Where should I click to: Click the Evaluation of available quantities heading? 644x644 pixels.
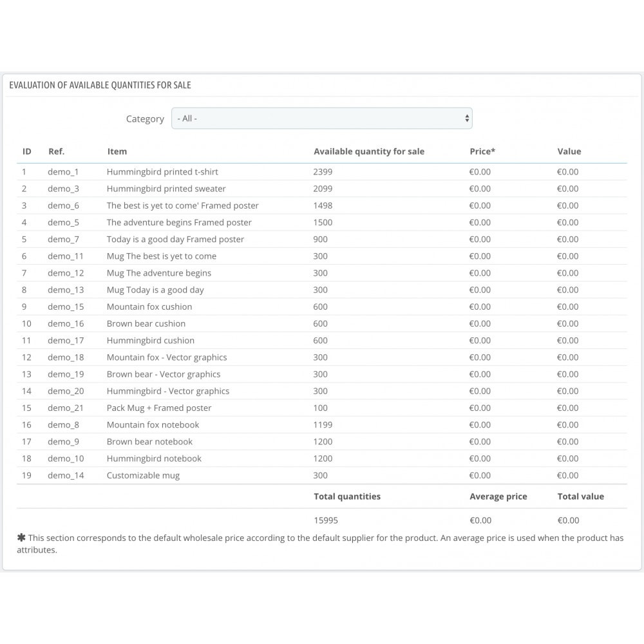pyautogui.click(x=100, y=85)
